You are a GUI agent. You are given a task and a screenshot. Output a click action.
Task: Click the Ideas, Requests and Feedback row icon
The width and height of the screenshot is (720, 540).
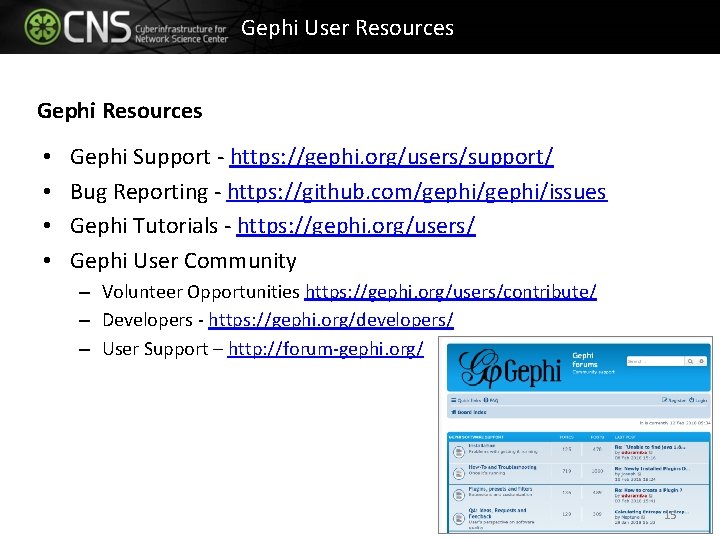(x=458, y=518)
